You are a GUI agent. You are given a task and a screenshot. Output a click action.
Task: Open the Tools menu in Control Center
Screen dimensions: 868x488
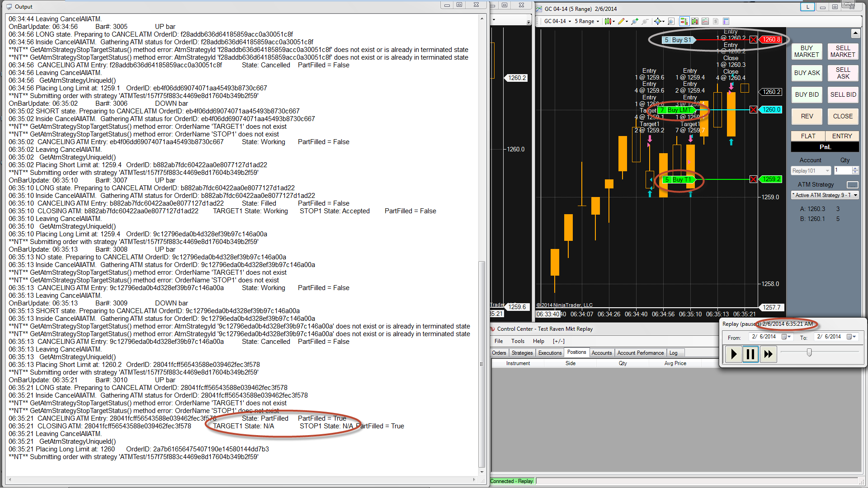(x=518, y=341)
